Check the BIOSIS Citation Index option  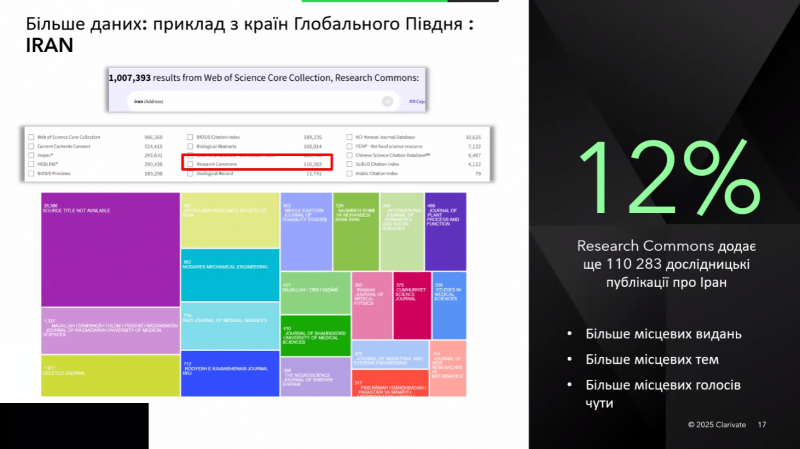[x=189, y=135]
